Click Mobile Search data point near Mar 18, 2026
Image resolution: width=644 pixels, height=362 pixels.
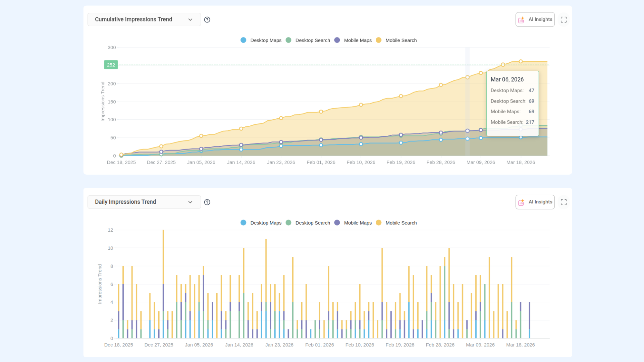click(x=521, y=61)
